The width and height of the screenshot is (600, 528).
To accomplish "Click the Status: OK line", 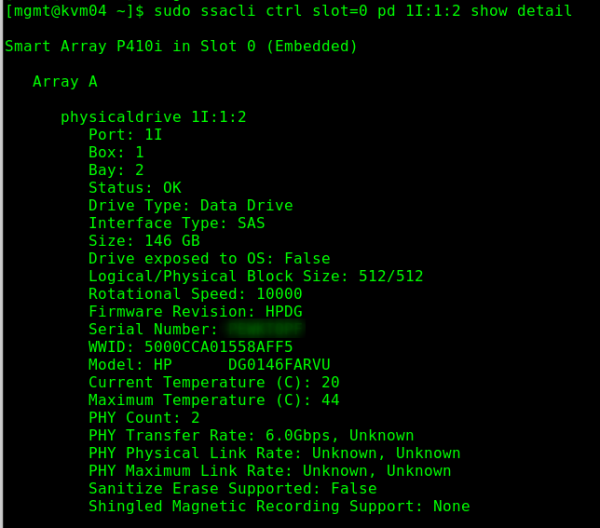I will tap(135, 188).
